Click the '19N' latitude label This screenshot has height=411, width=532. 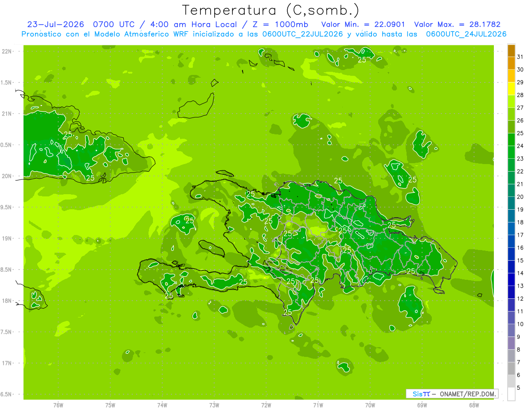[7, 239]
